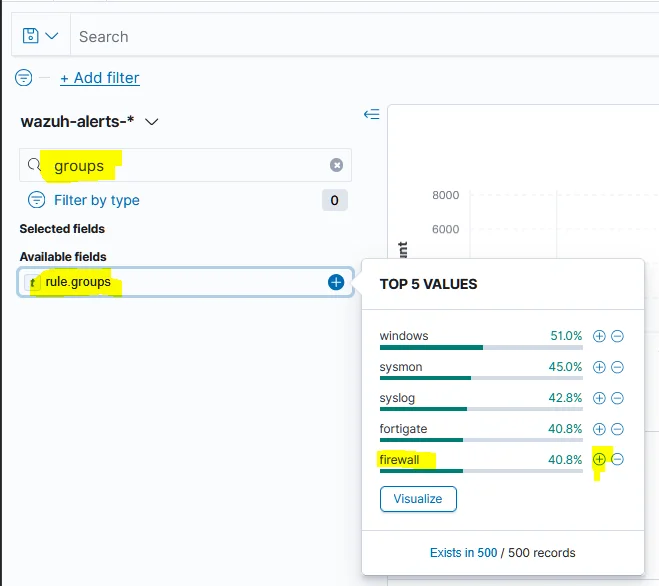
Task: Filter out syslog value minus icon
Action: click(617, 398)
